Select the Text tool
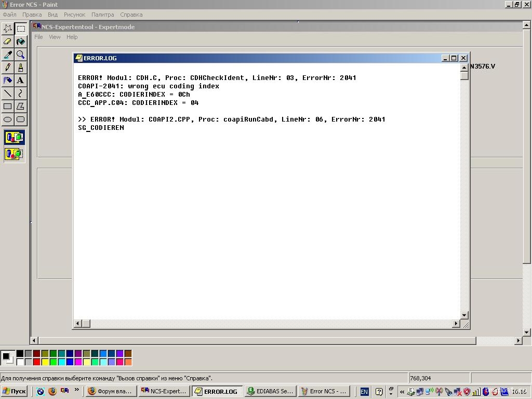 tap(20, 81)
